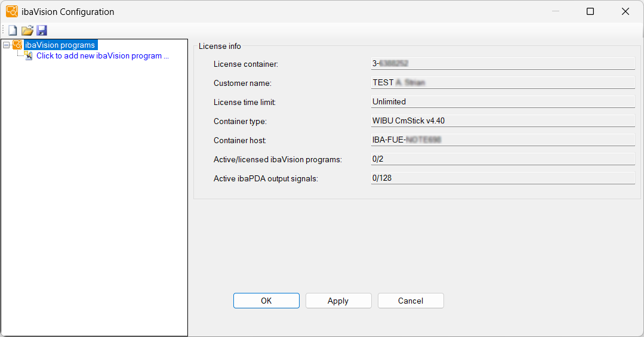Click the 'License container:' label
Viewport: 644px width, 337px height.
pos(246,64)
